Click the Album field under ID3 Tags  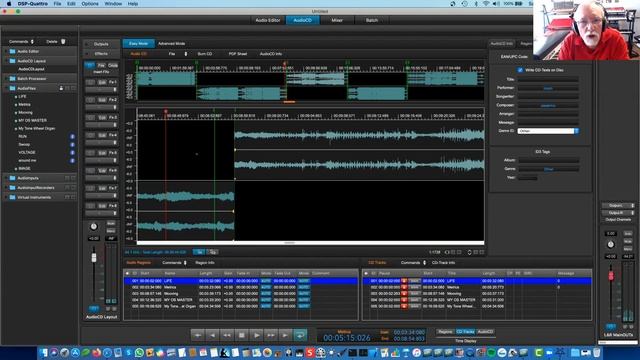[x=548, y=160]
